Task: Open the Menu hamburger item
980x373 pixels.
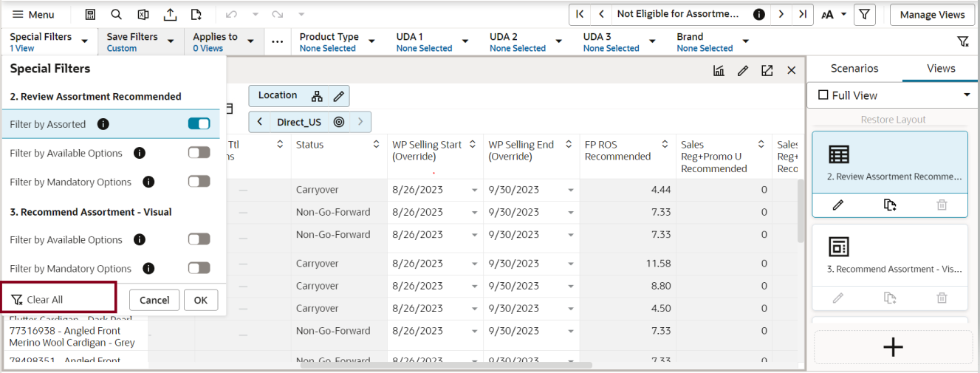Action: 32,14
